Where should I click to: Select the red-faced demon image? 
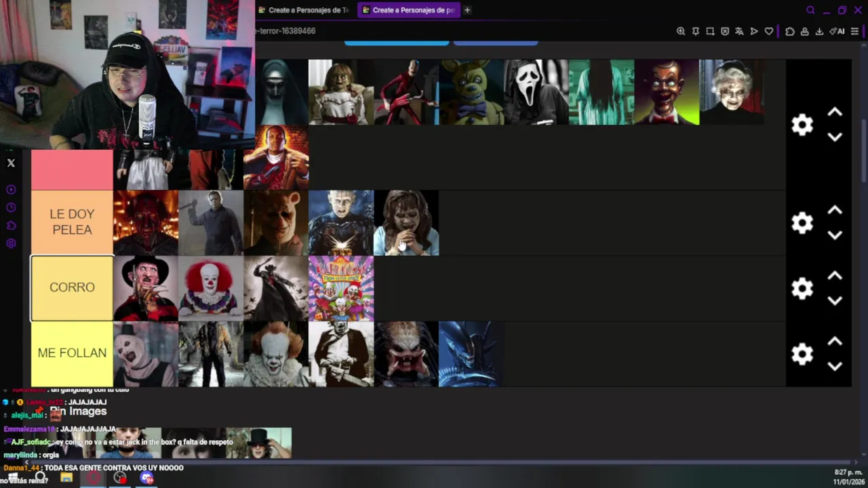click(x=146, y=223)
